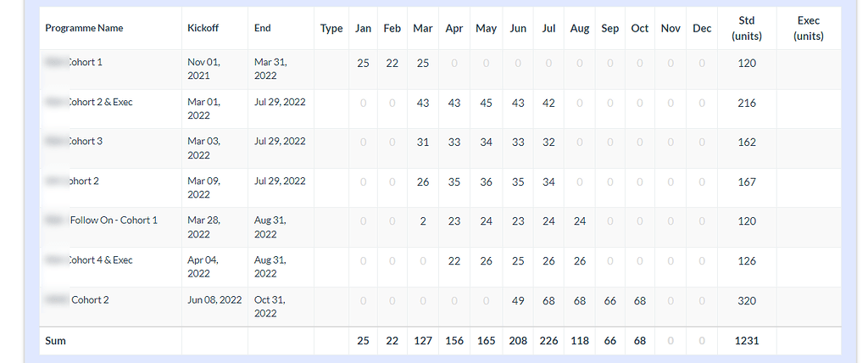Click the grand total 1231 in Sum row
This screenshot has height=363, width=868.
point(746,340)
